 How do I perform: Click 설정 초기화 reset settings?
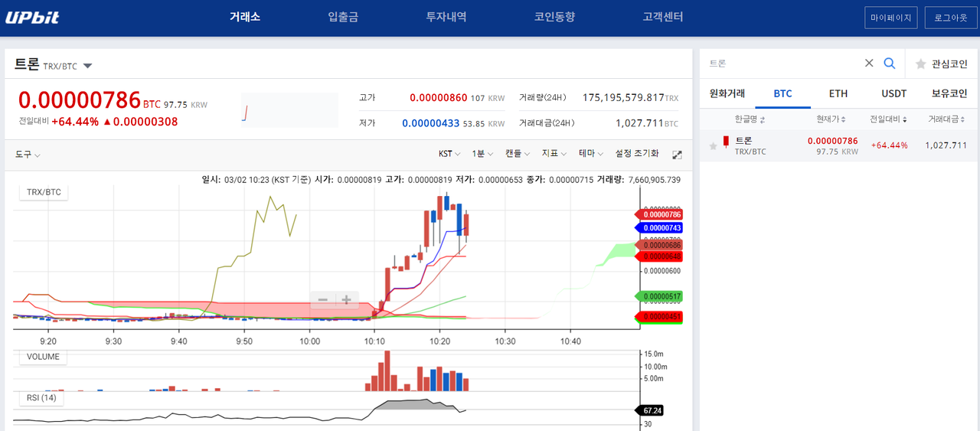(x=637, y=154)
